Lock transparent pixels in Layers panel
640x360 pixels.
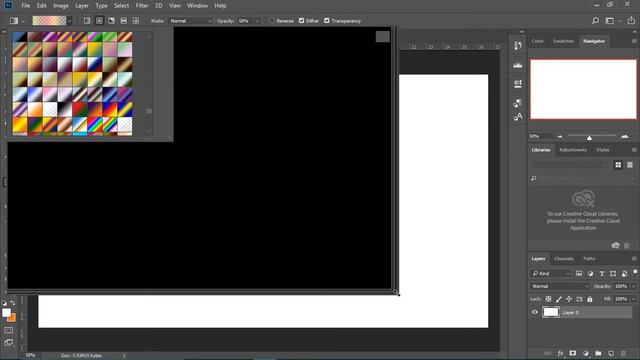point(548,299)
